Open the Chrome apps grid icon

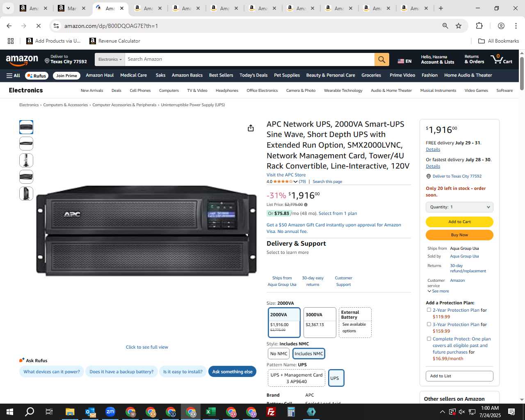[11, 41]
